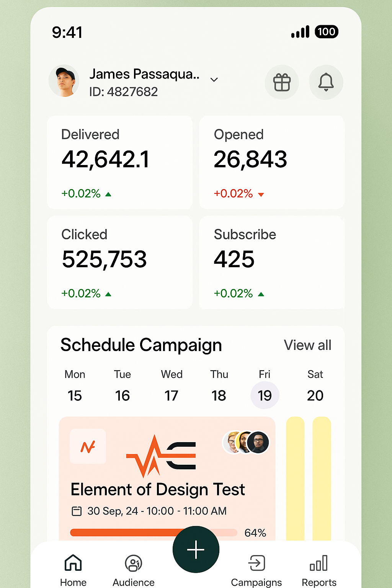Viewport: 392px width, 588px height.
Task: Expand the account switcher chevron
Action: [x=214, y=80]
